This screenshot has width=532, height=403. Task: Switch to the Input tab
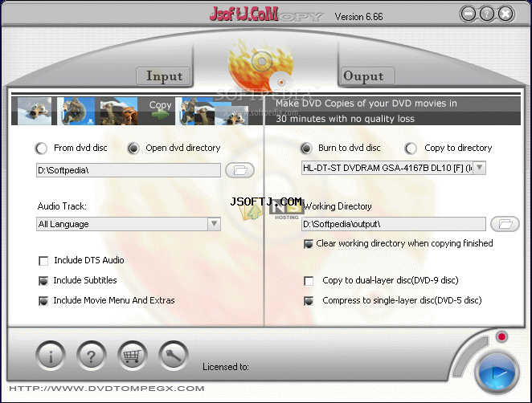pyautogui.click(x=165, y=76)
